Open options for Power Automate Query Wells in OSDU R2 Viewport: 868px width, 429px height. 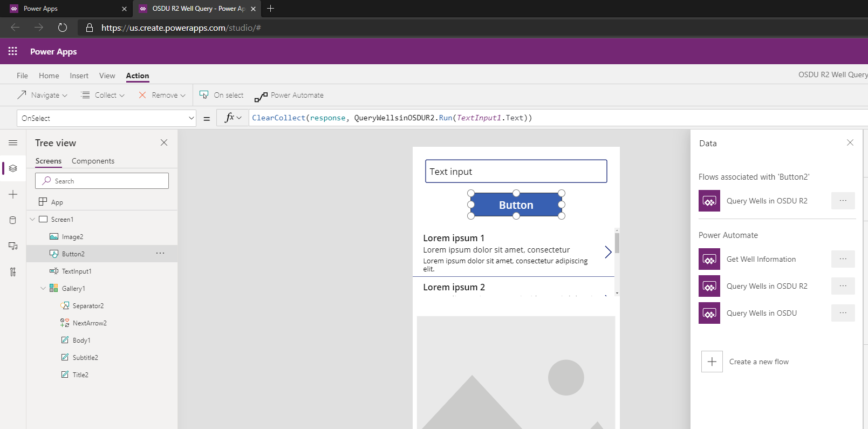843,286
